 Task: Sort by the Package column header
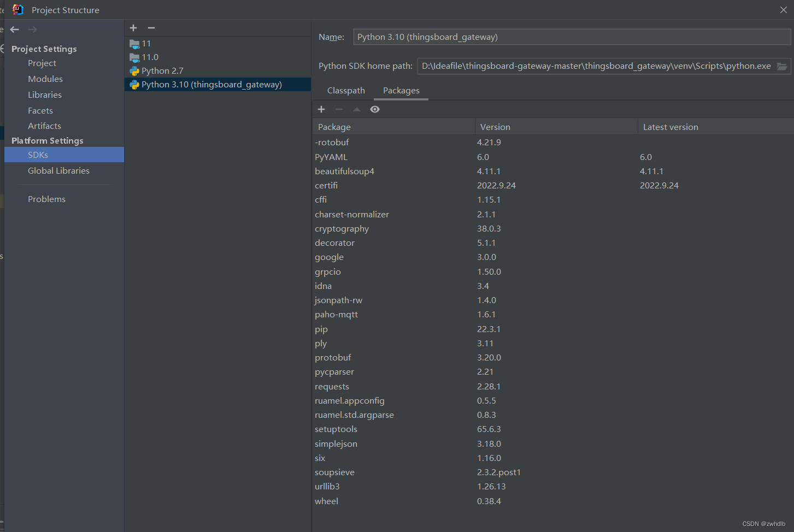393,127
